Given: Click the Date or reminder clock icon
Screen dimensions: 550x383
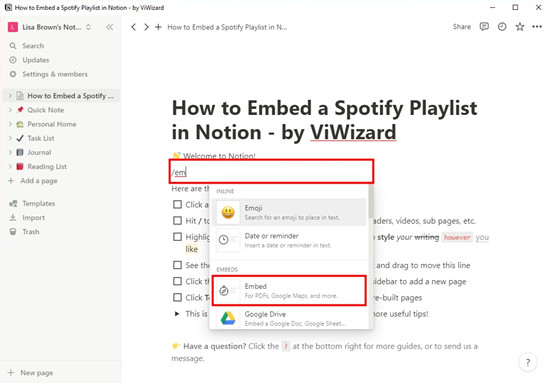Looking at the screenshot, I should click(223, 240).
